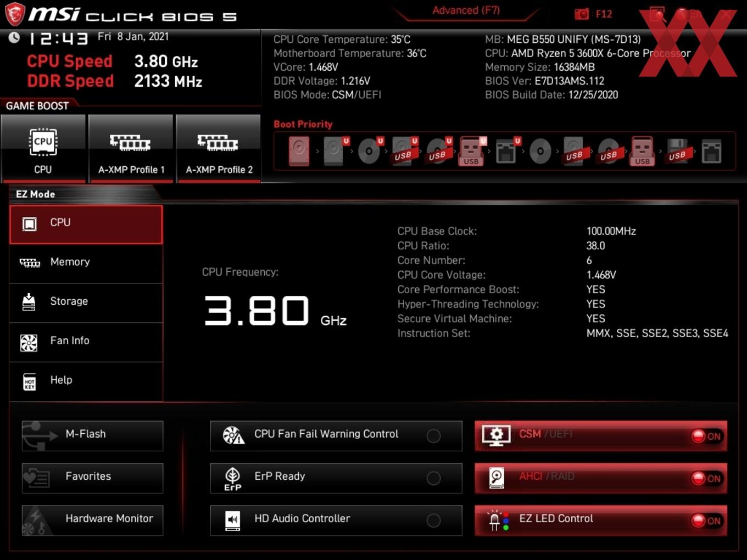Click the monitor gear icon on CSM/UEFI row
This screenshot has height=560, width=747.
[496, 435]
